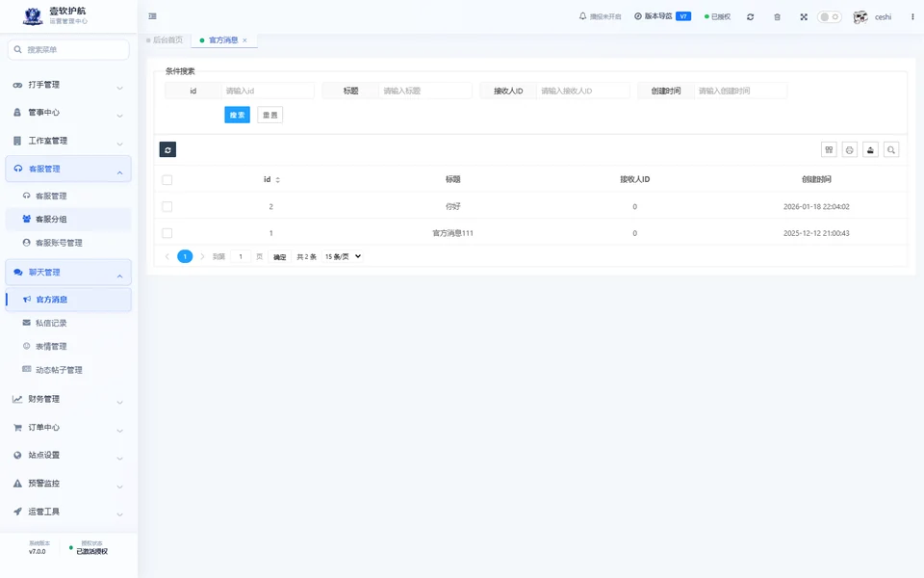Image resolution: width=924 pixels, height=578 pixels.
Task: Click the 壹软护航 logo
Action: point(33,16)
